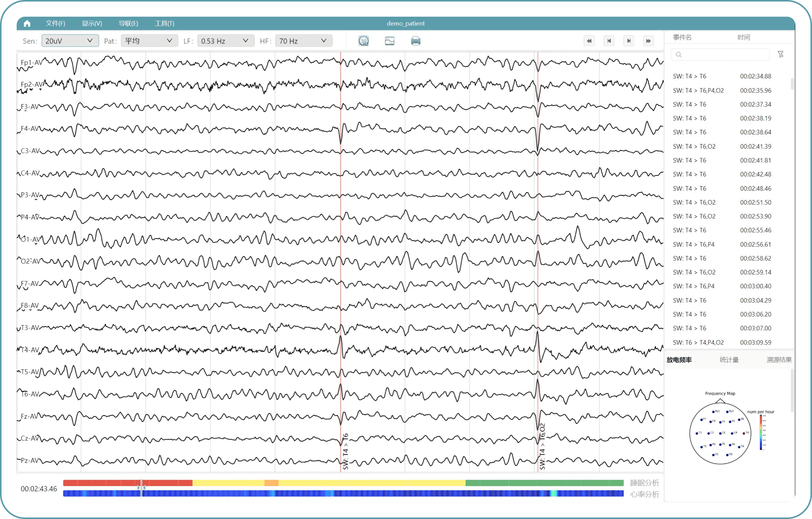Select event at 00:03:06.20

(722, 314)
